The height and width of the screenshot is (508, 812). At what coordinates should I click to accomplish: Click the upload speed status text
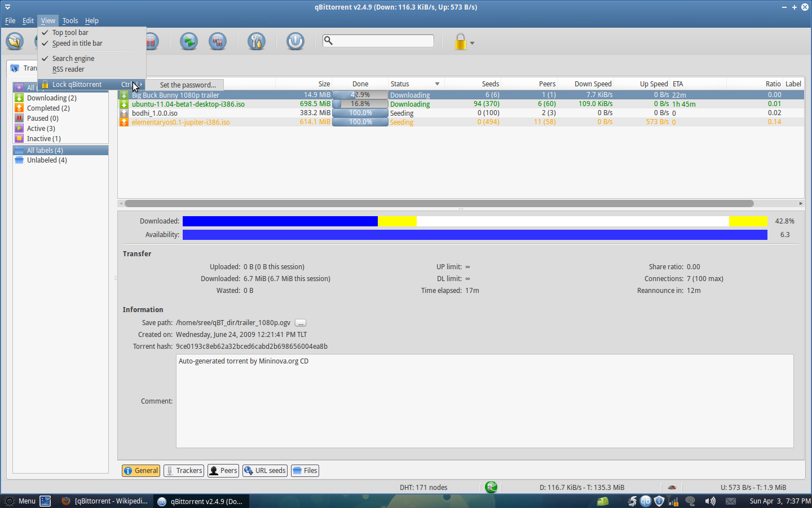coord(753,488)
